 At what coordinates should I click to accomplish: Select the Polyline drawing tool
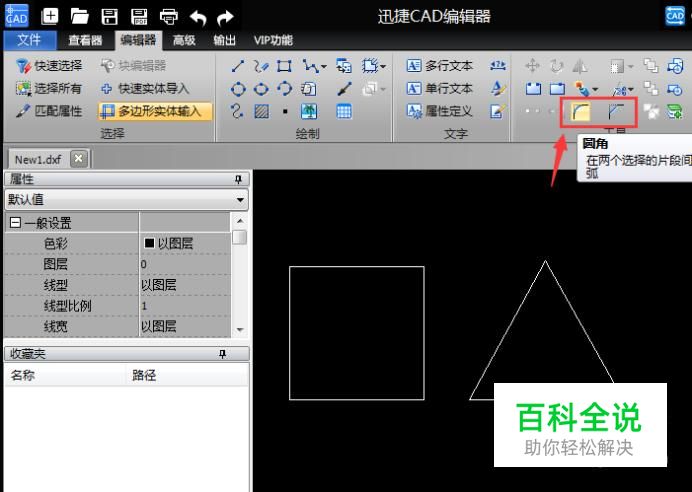click(310, 66)
